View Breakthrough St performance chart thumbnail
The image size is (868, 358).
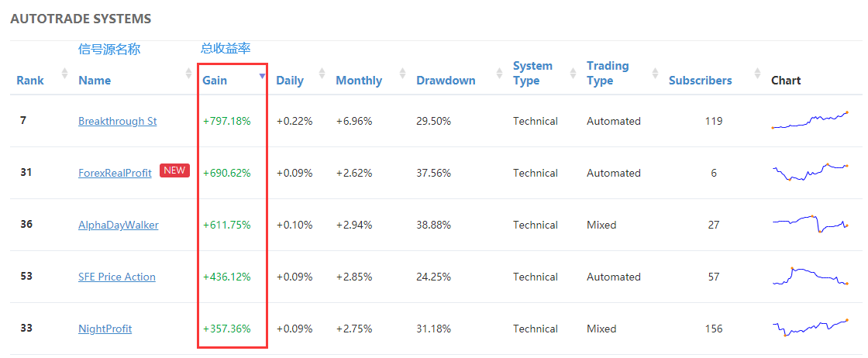point(810,120)
